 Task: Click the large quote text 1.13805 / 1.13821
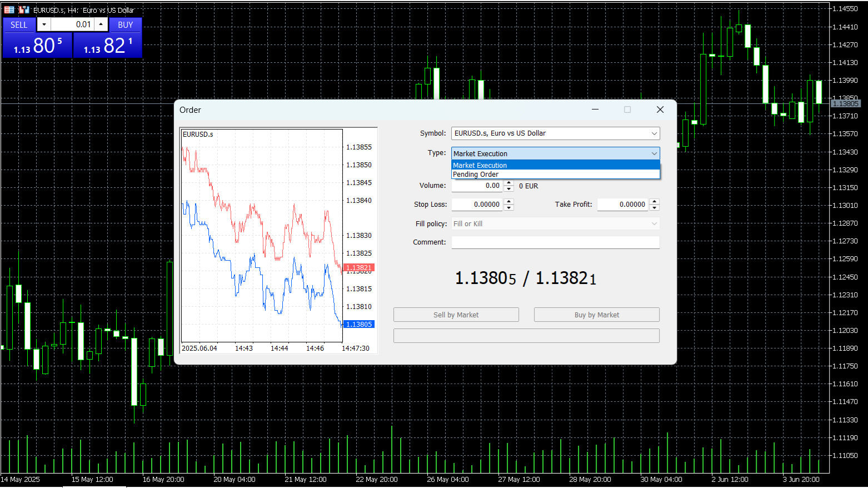(x=526, y=278)
